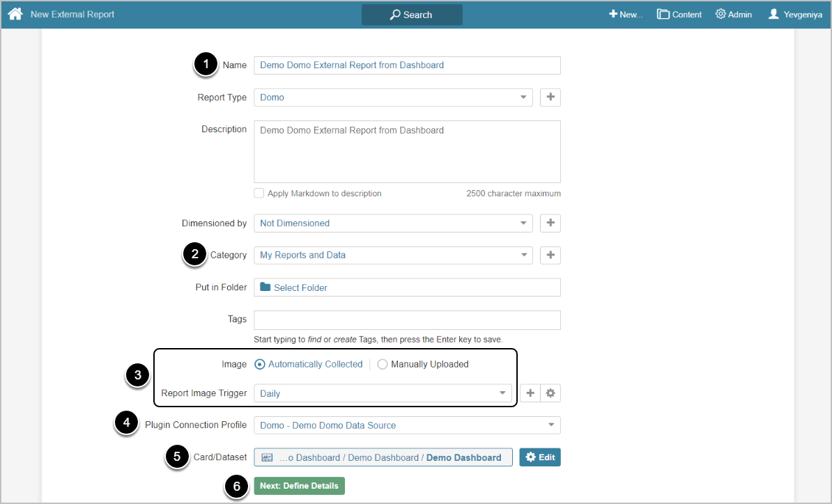Click the Edit Card/Dataset button
The width and height of the screenshot is (832, 504).
539,457
